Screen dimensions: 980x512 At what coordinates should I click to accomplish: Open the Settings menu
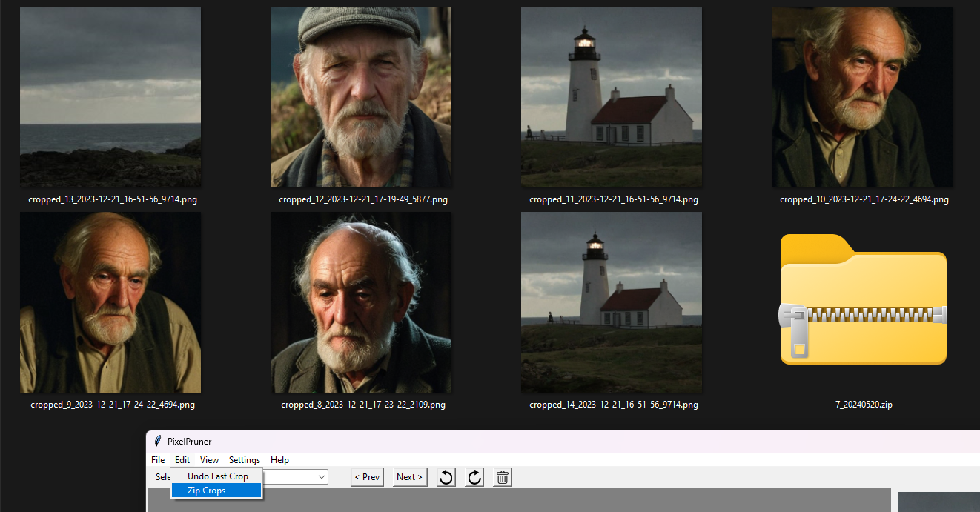coord(244,460)
